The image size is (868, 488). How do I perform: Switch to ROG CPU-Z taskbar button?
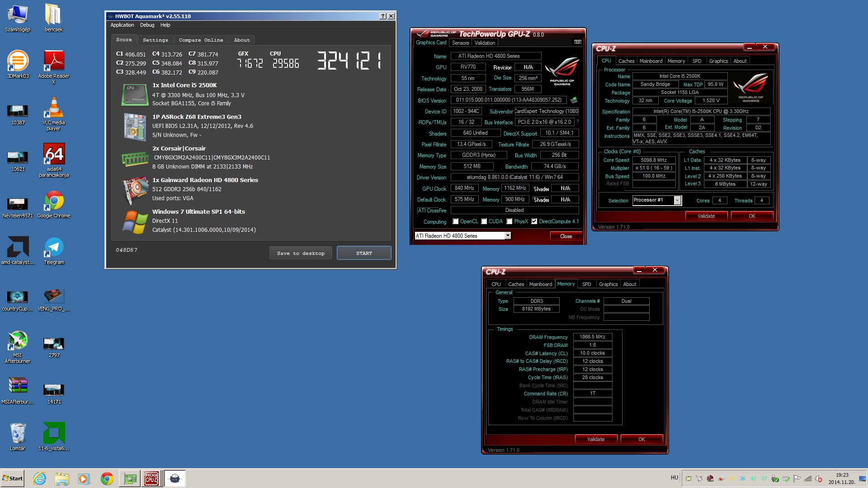click(151, 479)
